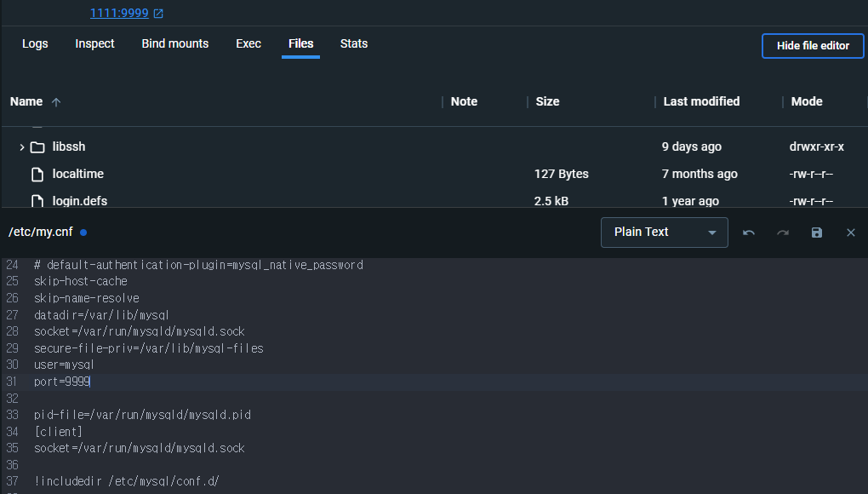
Task: Click the /etc/my.cnf file path title
Action: [x=40, y=232]
